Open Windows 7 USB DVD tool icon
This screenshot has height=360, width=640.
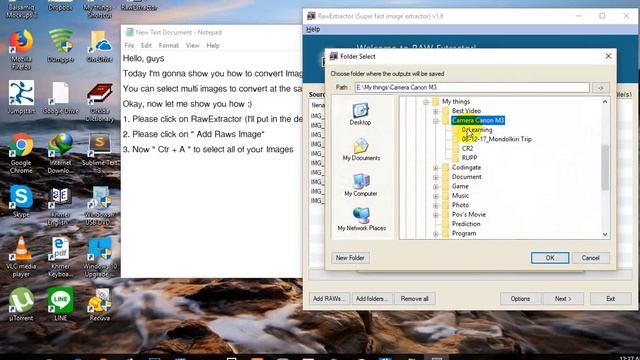[100, 205]
